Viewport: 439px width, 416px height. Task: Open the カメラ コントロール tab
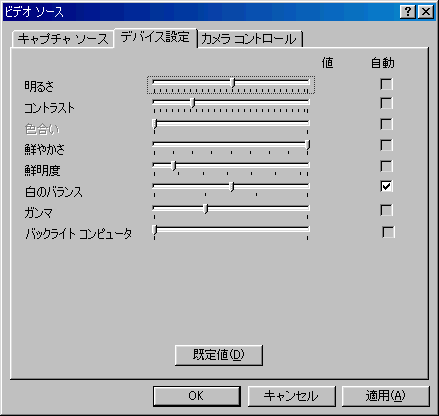click(249, 39)
